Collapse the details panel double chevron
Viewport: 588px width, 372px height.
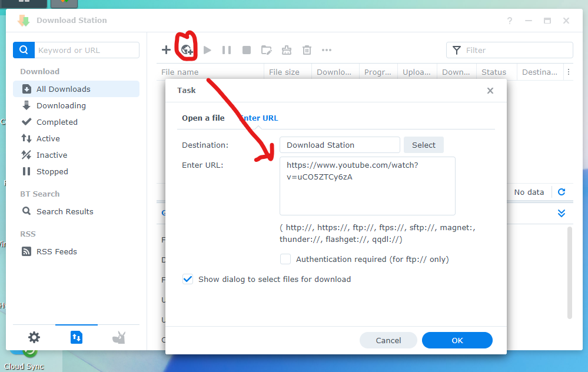(562, 214)
